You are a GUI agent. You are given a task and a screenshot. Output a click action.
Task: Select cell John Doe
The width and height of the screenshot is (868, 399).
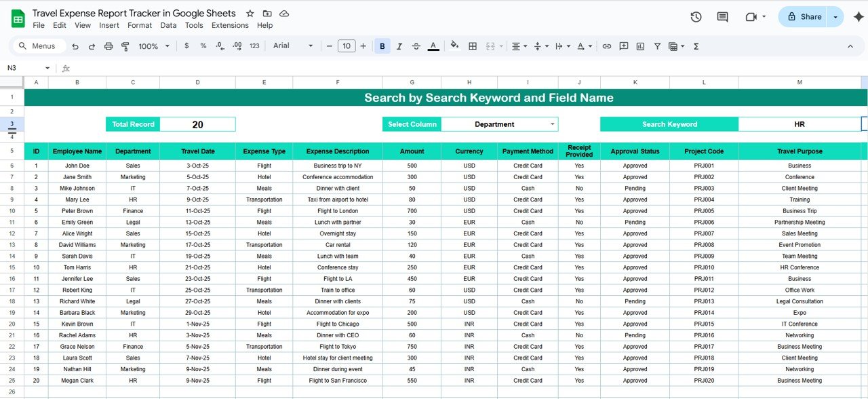click(x=77, y=166)
